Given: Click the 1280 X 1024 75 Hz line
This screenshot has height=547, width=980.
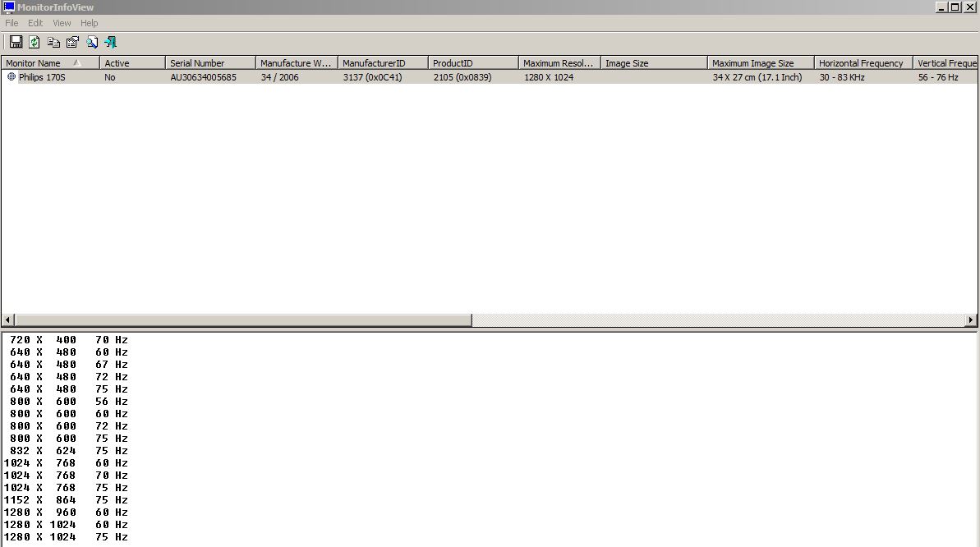Looking at the screenshot, I should click(x=66, y=537).
